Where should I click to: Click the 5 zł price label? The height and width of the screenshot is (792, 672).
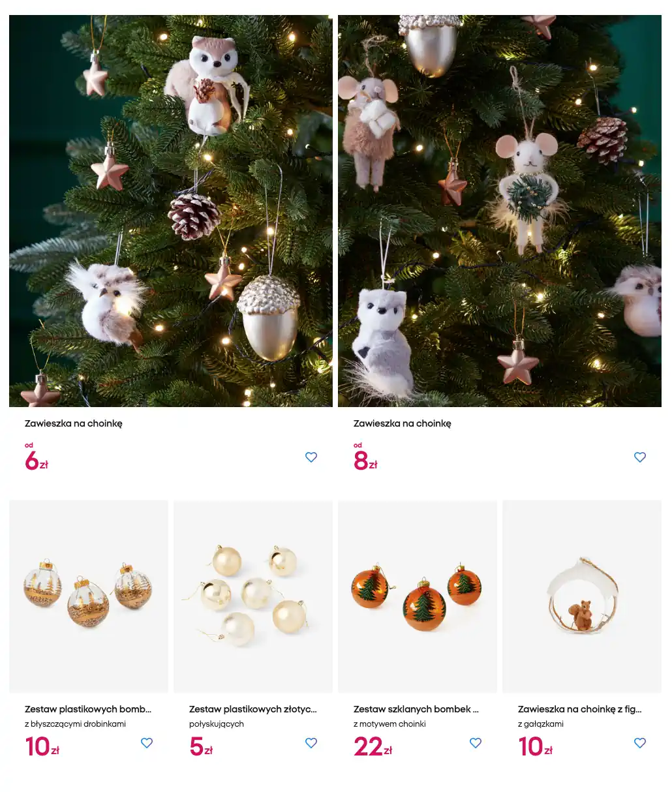(201, 747)
